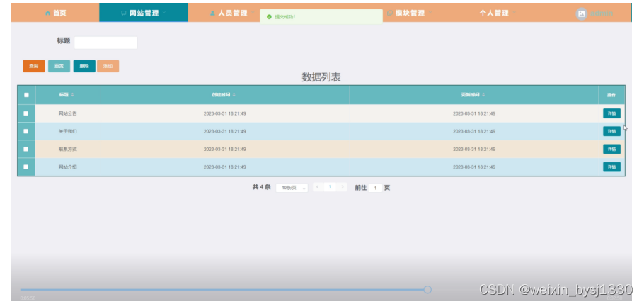Click the 网站介绍 title cell
Screen dimensions: 644x304
[67, 167]
